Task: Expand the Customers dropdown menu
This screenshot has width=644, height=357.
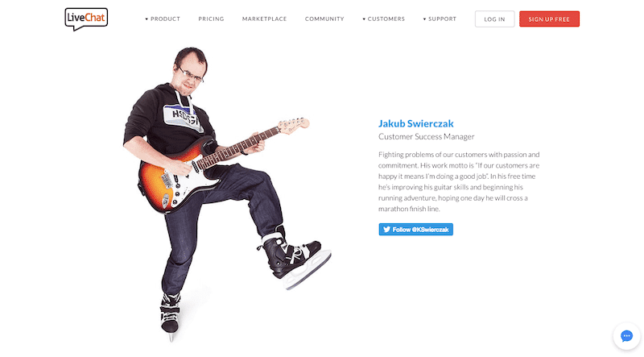Action: click(x=384, y=19)
